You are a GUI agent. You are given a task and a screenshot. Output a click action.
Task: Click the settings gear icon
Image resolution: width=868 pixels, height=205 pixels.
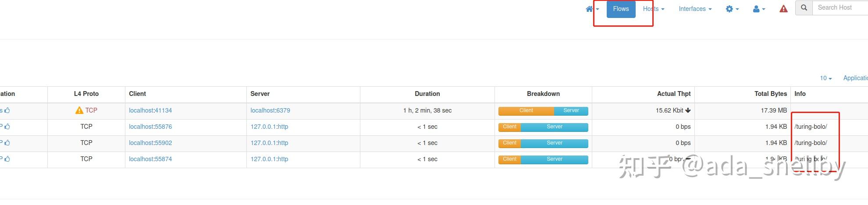732,9
